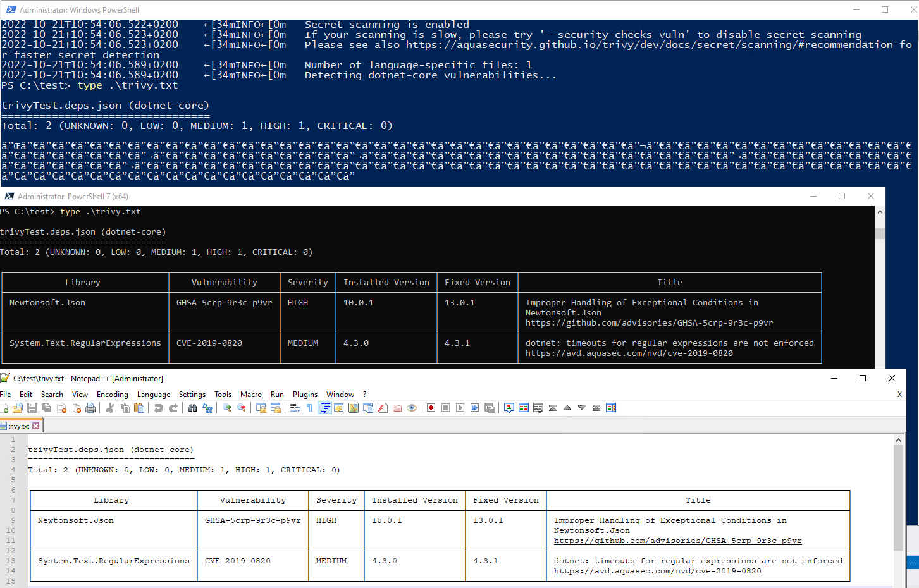
Task: Toggle Show All Characters
Action: click(309, 408)
